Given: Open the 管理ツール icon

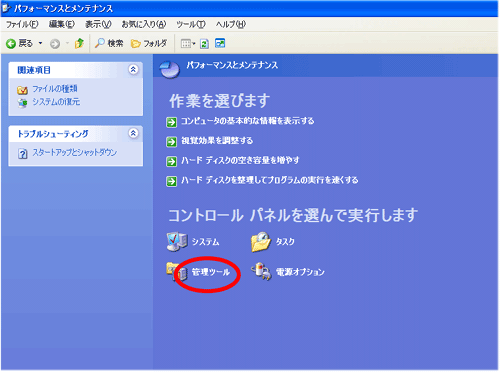Looking at the screenshot, I should pos(177,272).
